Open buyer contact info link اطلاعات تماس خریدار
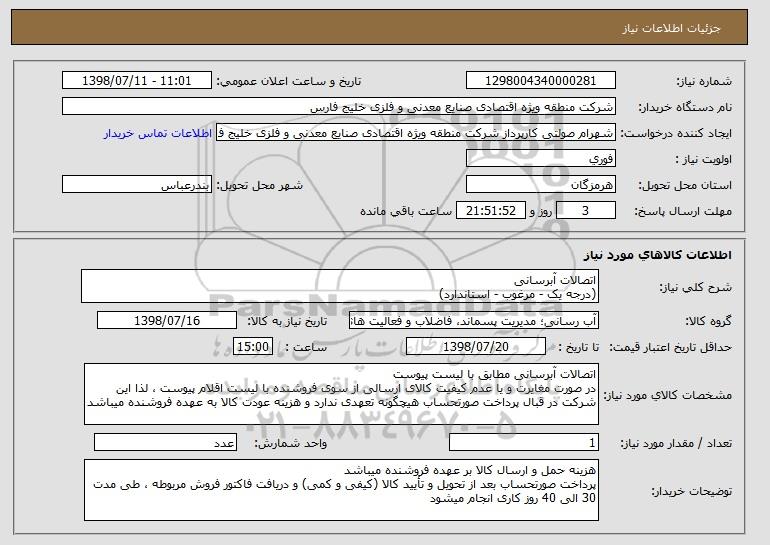The height and width of the screenshot is (545, 770). pos(158,134)
